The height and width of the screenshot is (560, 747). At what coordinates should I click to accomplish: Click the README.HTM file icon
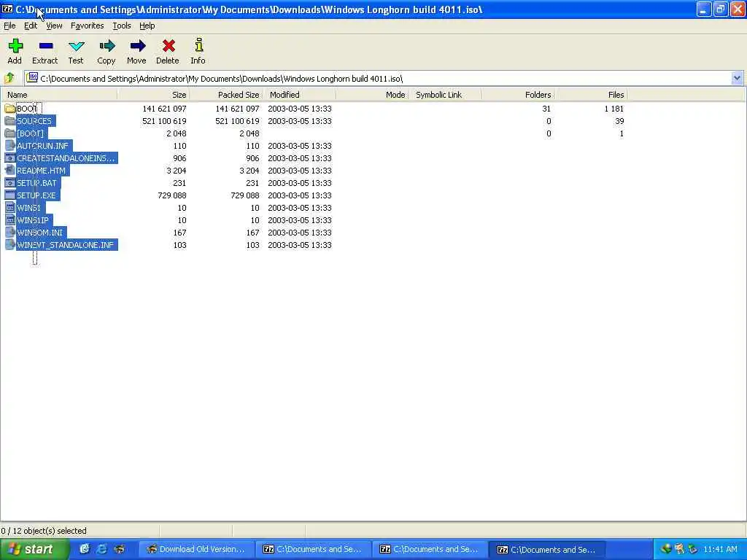pos(9,171)
